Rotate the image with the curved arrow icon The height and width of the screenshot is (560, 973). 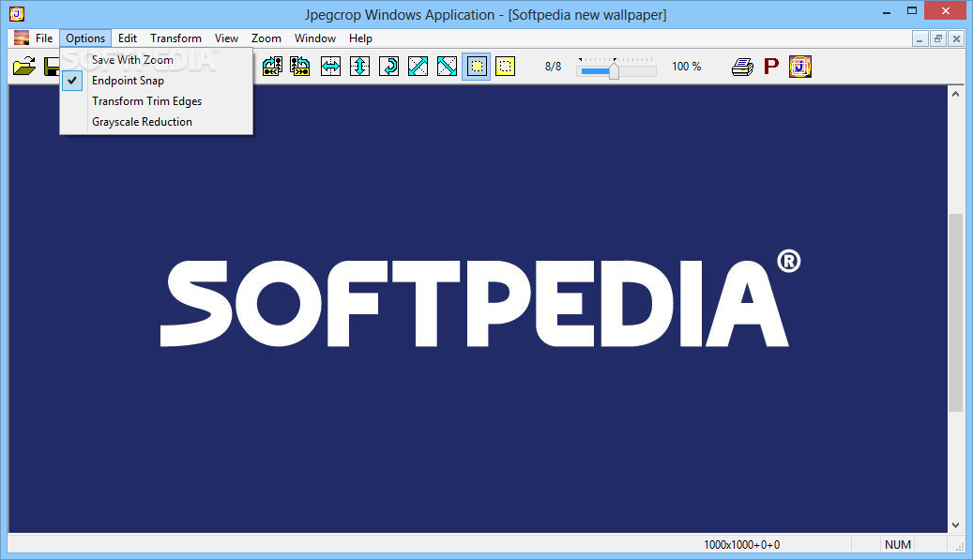pos(388,67)
